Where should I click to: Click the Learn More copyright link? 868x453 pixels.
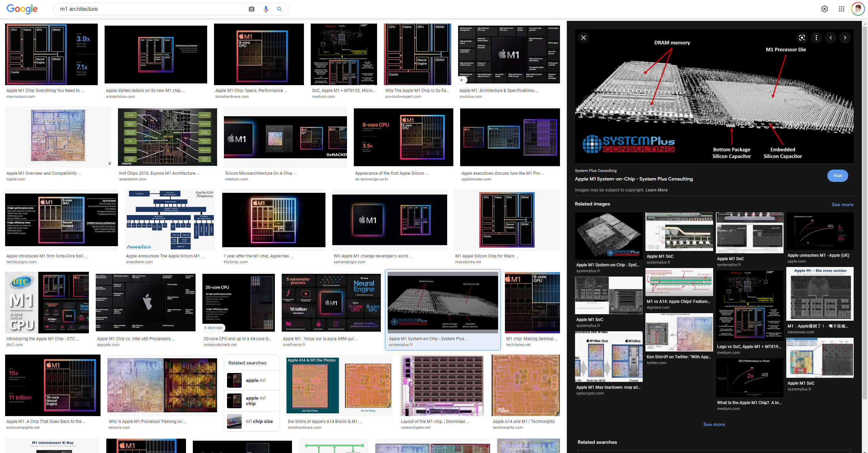[656, 190]
